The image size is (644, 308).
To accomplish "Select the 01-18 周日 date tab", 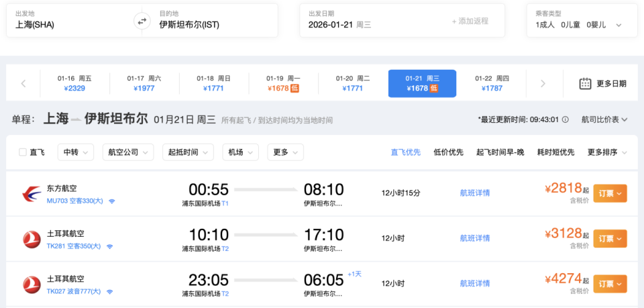I will 213,84.
